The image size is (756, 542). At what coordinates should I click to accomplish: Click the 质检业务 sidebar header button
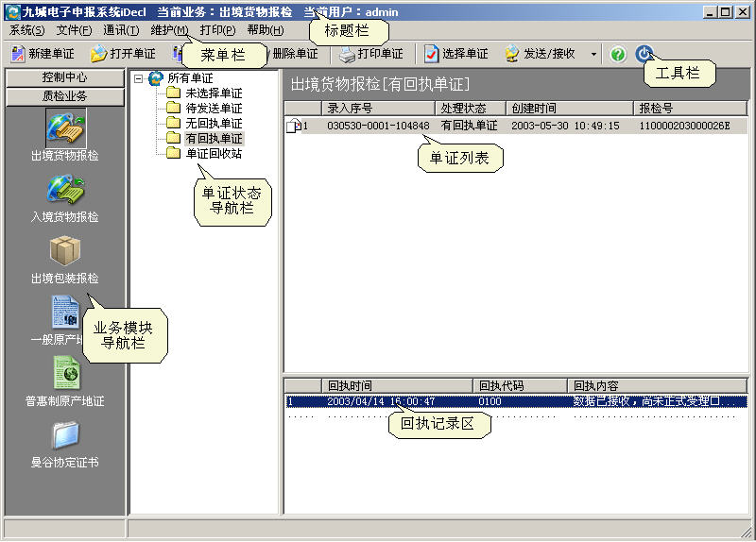64,95
